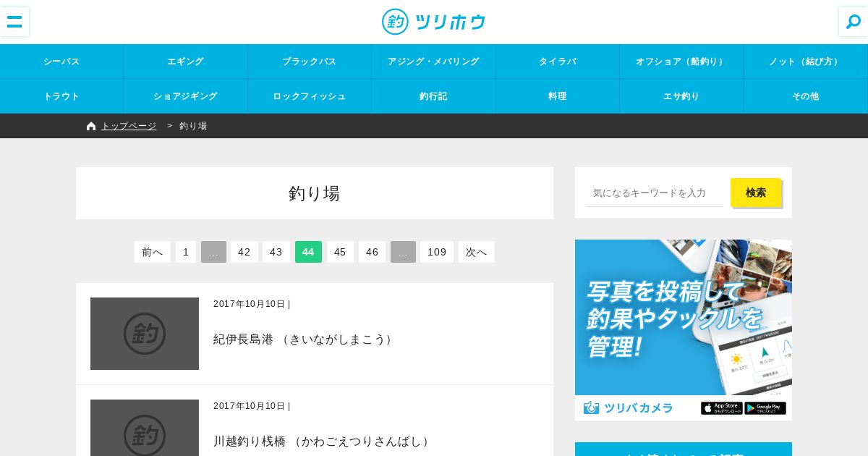
Task: Go to page 43
Action: 276,252
